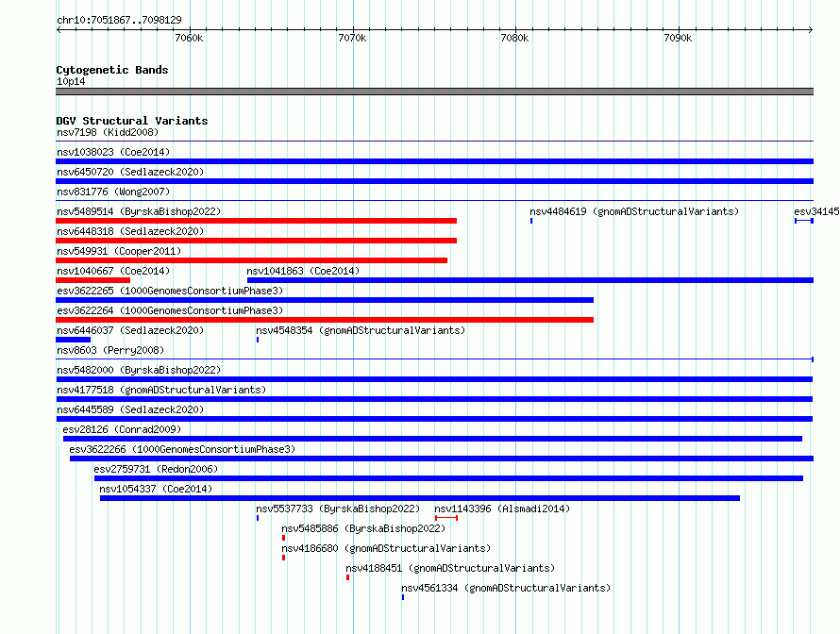
Task: Click the nsv6446037 (Sedlazeck2020) short blue bar
Action: point(73,340)
